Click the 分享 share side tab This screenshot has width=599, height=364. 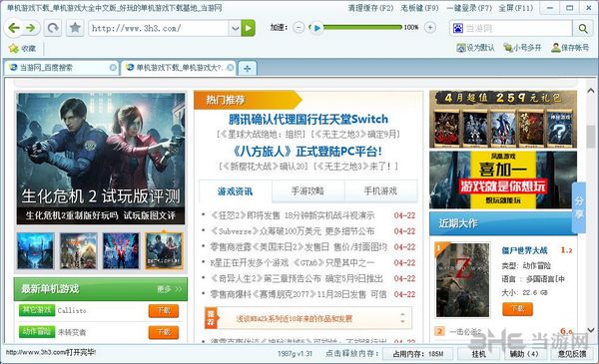[579, 208]
